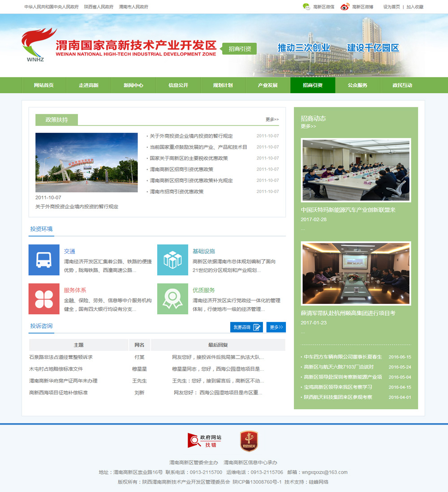This screenshot has height=492, width=448.
Task: Open 政策扶持 更多>> link
Action: (272, 120)
